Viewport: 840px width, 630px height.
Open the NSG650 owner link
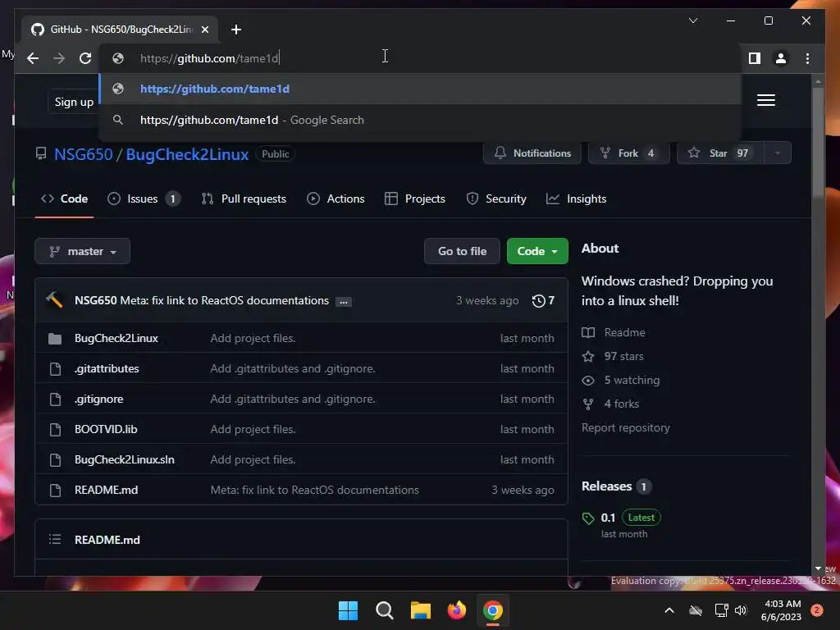click(84, 154)
